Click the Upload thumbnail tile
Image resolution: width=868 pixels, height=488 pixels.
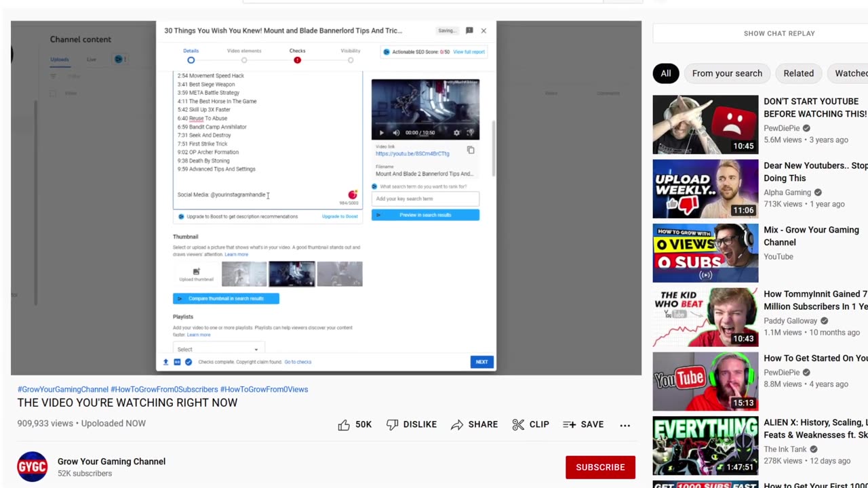pos(196,274)
